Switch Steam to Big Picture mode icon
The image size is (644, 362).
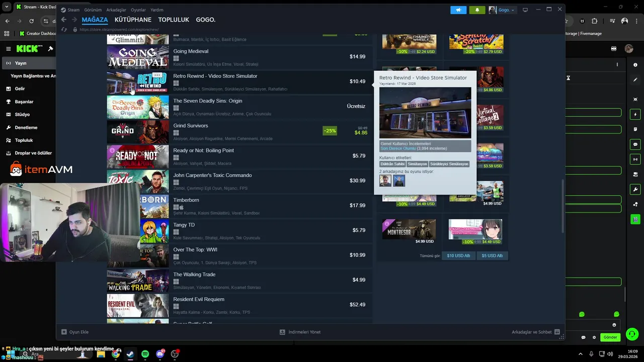pos(525,10)
